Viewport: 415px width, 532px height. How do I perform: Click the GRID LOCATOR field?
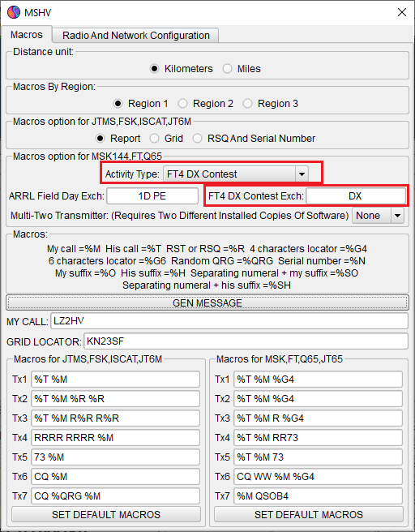(x=246, y=341)
